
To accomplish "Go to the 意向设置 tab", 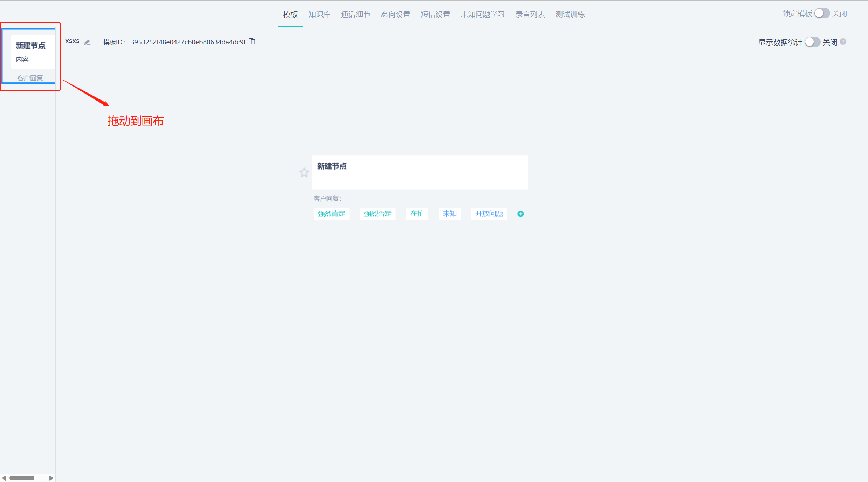I will click(395, 14).
